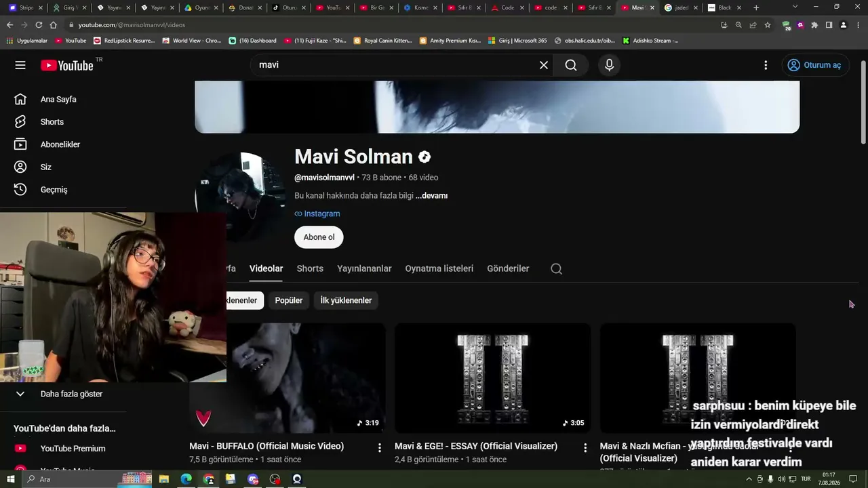Open the Uygulamalar apps bookmark
The image size is (868, 488).
tap(27, 41)
